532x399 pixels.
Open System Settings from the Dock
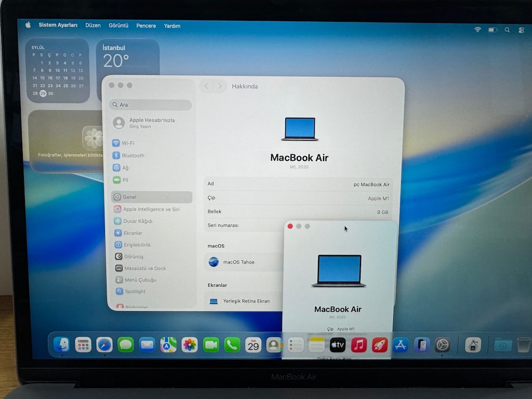click(x=443, y=345)
